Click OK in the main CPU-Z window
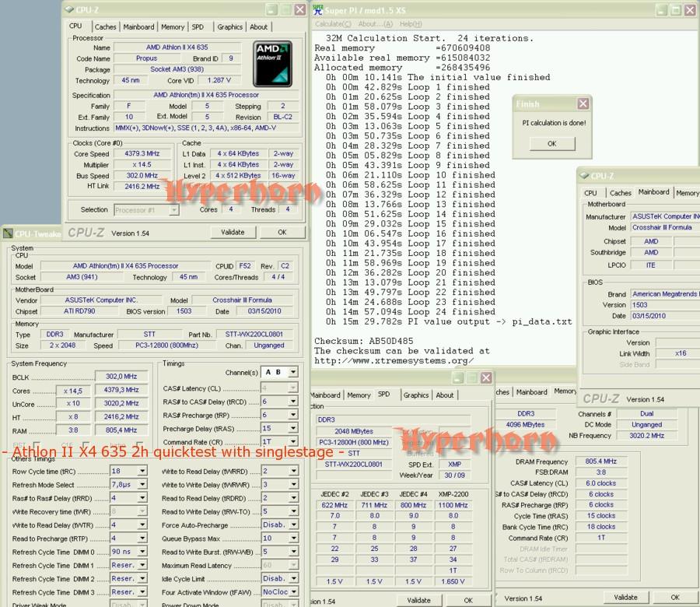This screenshot has width=700, height=607. pyautogui.click(x=282, y=232)
